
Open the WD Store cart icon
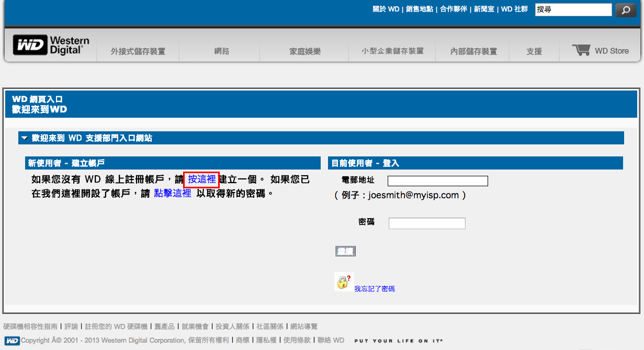581,50
